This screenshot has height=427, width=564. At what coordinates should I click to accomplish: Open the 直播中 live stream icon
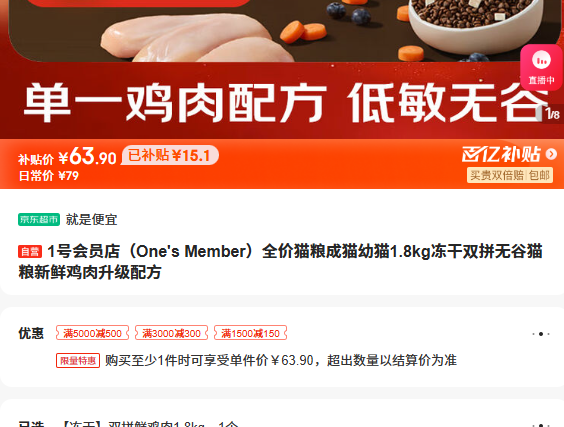coord(541,67)
